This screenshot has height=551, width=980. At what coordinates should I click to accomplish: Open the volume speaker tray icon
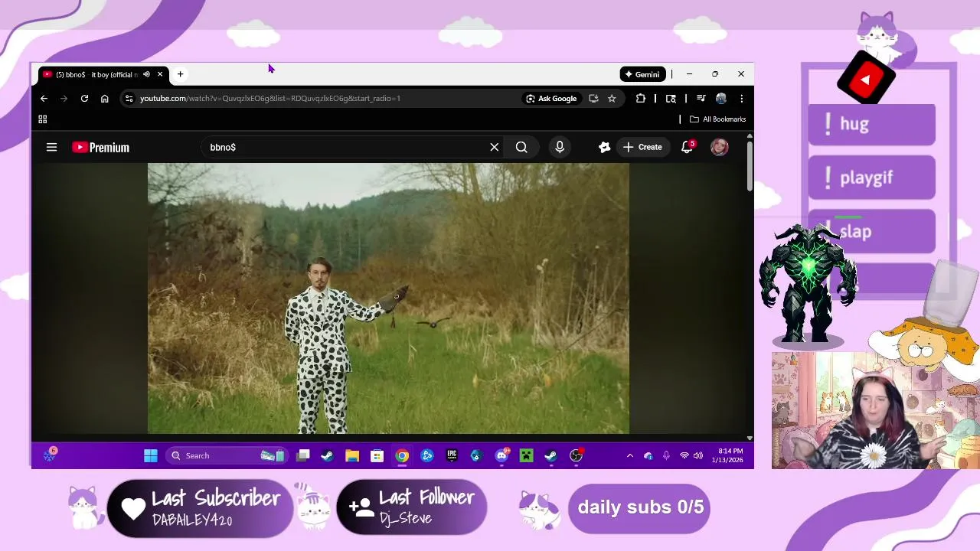(x=697, y=455)
